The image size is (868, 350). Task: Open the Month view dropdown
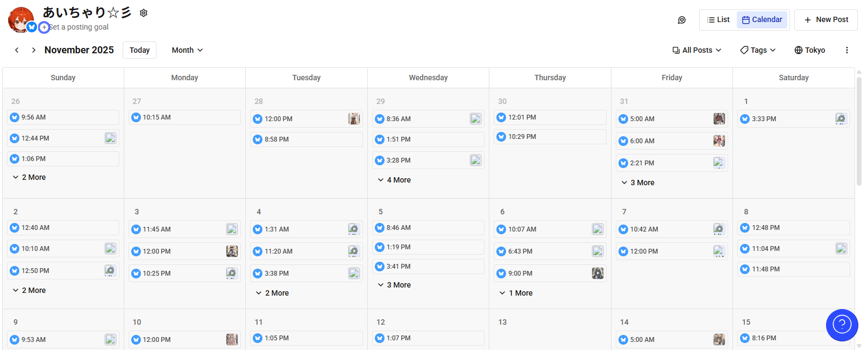point(187,50)
